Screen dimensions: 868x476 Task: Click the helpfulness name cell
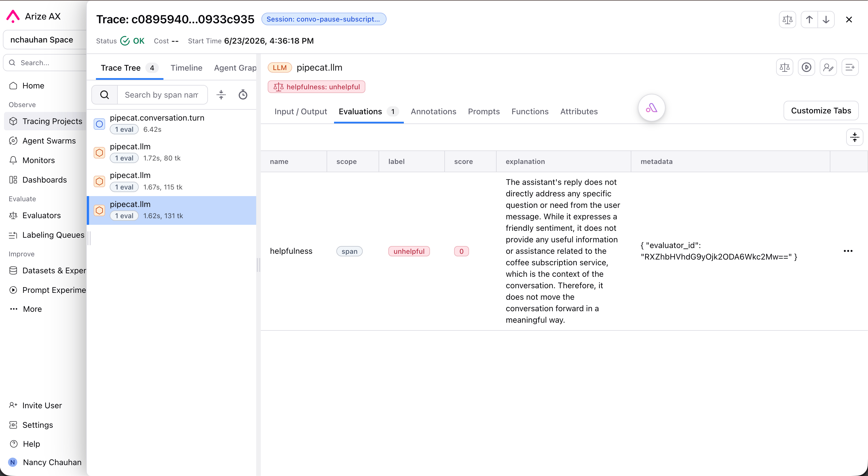(x=291, y=251)
